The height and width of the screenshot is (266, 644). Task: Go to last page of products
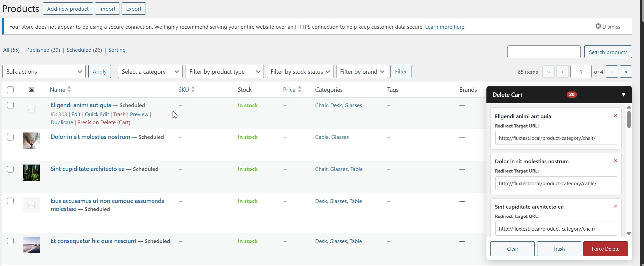[x=626, y=71]
